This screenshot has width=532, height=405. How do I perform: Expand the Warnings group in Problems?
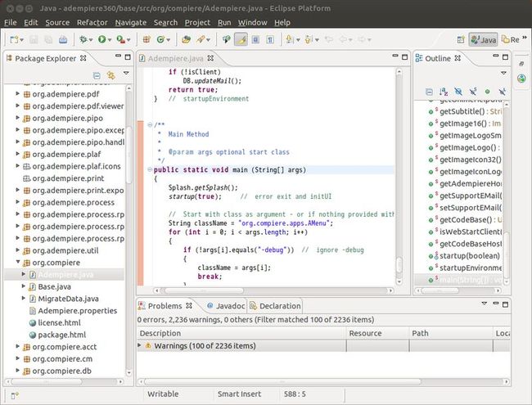tap(139, 345)
